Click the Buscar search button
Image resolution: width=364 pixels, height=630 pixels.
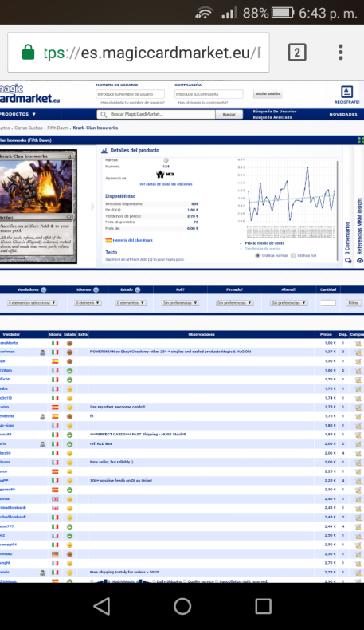[x=229, y=115]
